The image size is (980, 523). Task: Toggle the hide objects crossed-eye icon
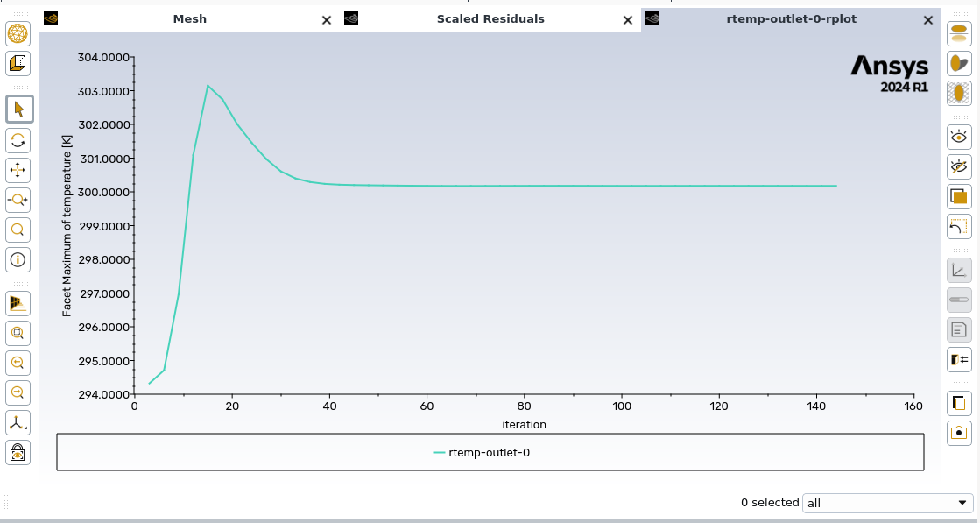(960, 166)
